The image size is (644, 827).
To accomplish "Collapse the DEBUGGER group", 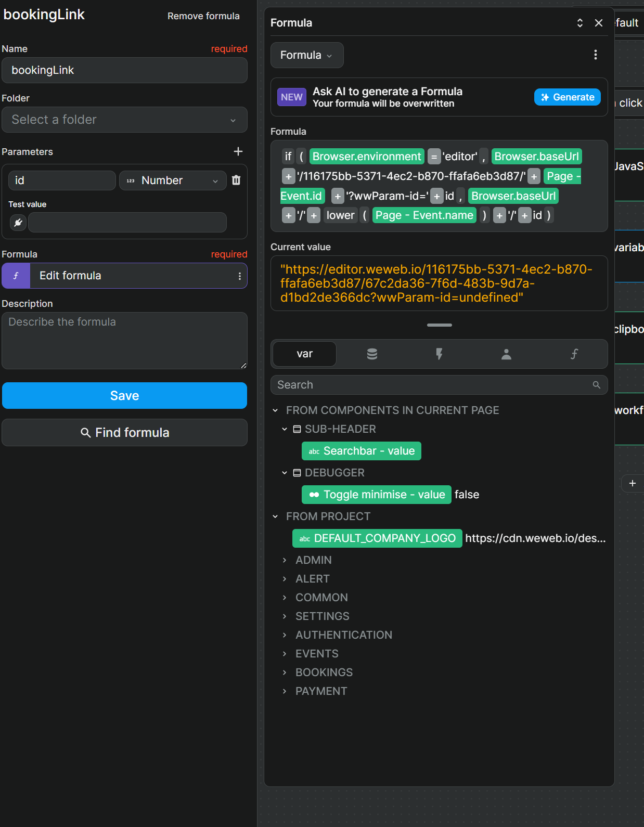I will (285, 473).
